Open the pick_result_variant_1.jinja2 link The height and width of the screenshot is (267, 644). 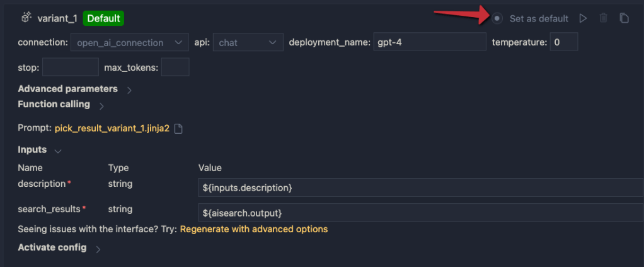tap(112, 128)
